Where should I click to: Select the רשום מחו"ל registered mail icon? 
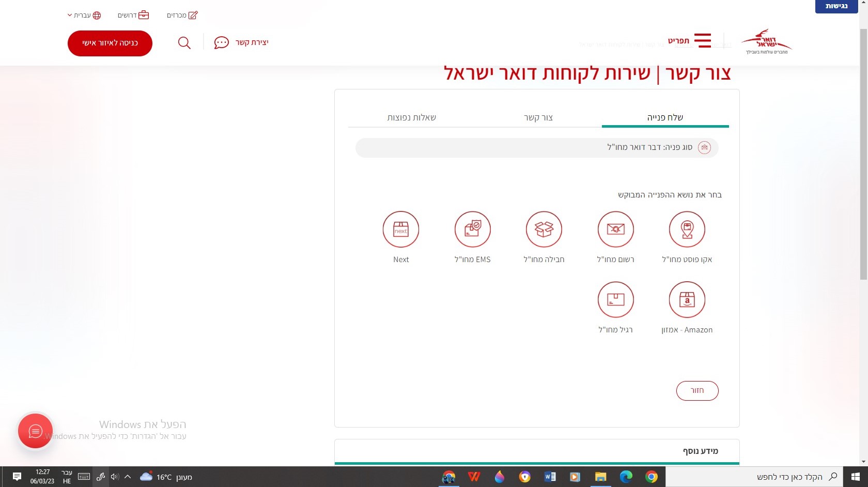click(615, 229)
